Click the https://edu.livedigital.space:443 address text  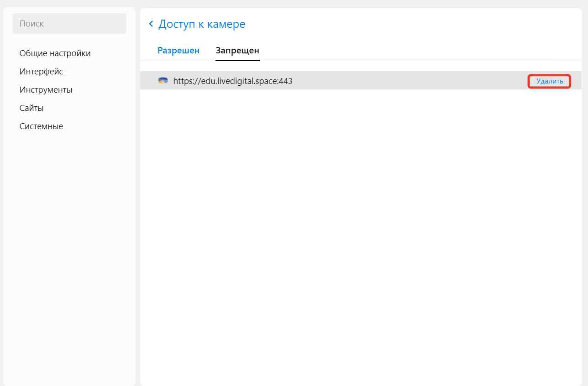click(x=233, y=81)
